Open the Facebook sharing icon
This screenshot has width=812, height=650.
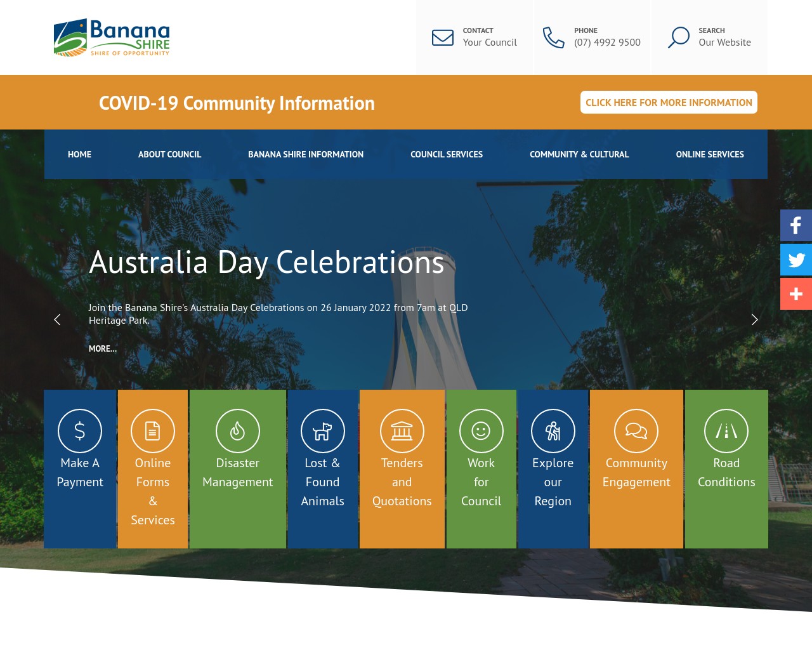pyautogui.click(x=796, y=225)
